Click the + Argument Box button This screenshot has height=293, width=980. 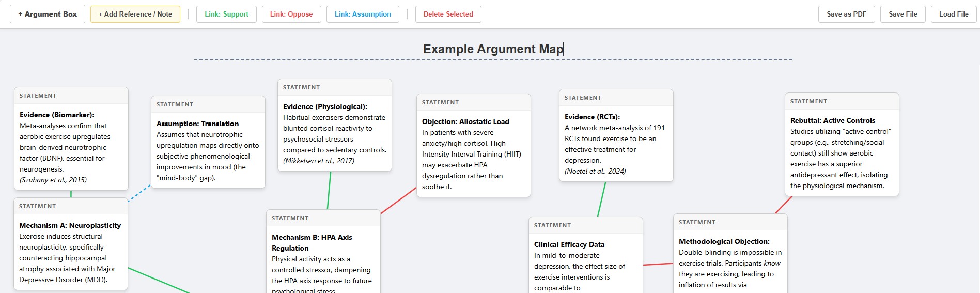coord(48,14)
